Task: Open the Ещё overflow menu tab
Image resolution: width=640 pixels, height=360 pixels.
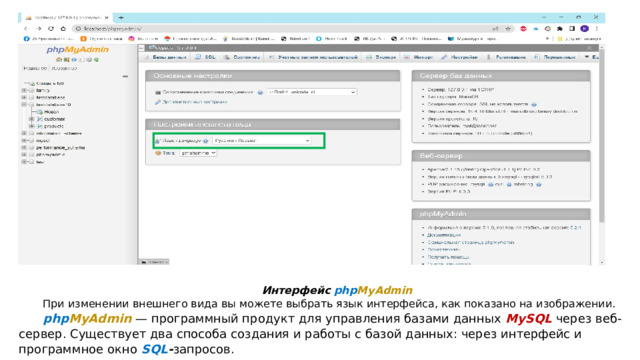Action: 591,57
